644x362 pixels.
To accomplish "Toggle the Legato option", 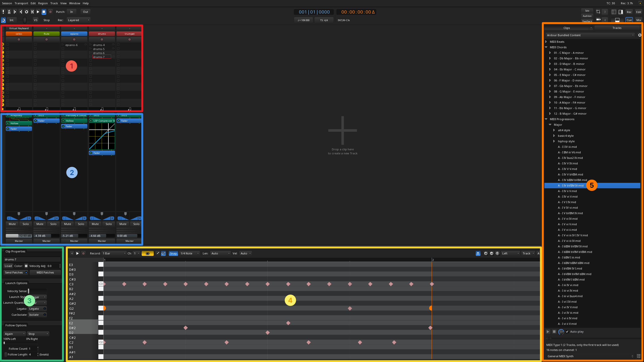I will coord(37,309).
